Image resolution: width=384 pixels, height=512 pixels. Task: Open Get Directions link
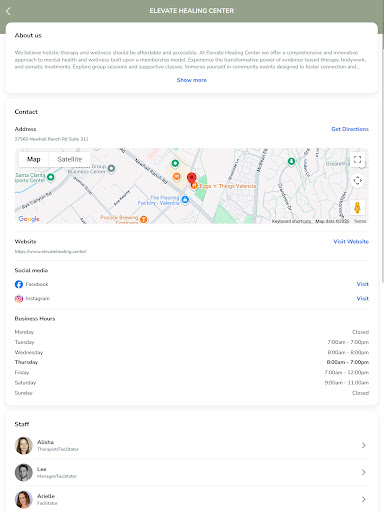[350, 129]
